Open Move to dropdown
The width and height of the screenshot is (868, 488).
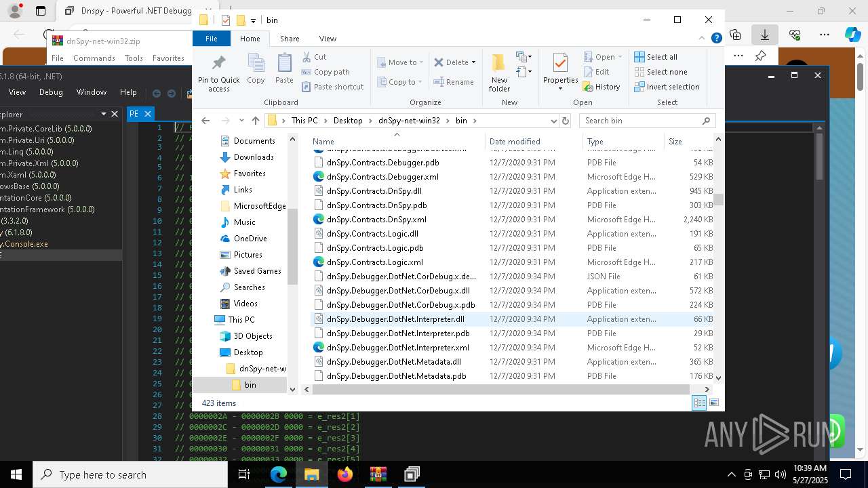[400, 62]
